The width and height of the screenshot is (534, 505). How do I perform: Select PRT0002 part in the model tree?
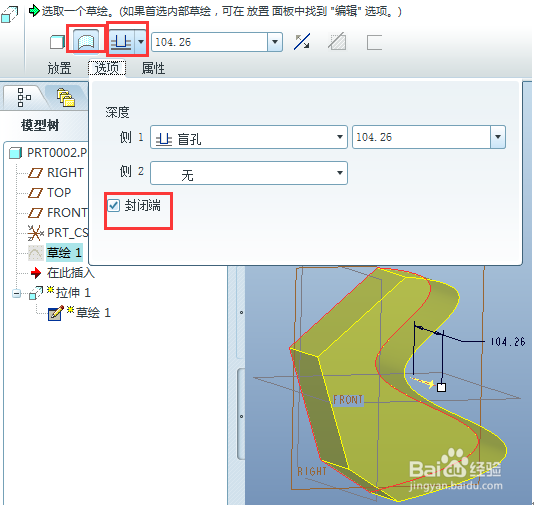57,153
